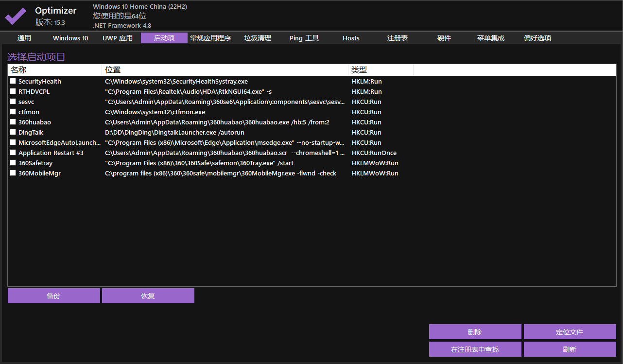
Task: Click 在注册表中查找 button
Action: point(475,349)
